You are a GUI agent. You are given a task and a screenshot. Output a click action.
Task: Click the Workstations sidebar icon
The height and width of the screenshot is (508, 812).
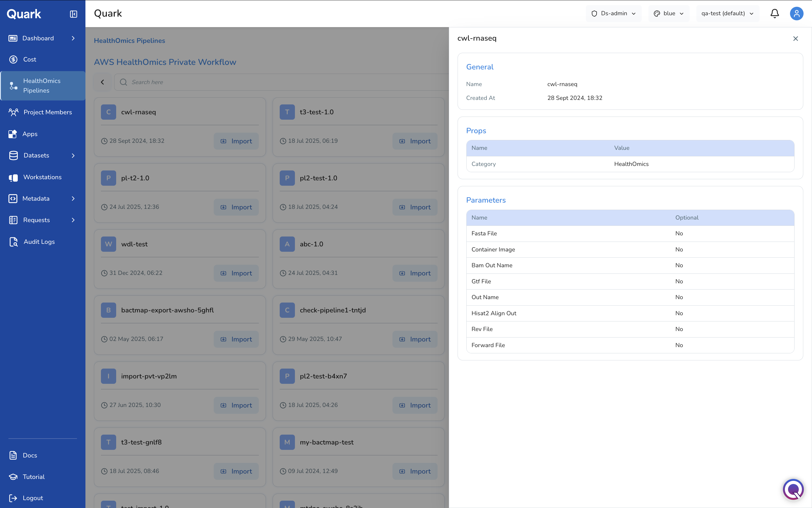click(x=13, y=178)
